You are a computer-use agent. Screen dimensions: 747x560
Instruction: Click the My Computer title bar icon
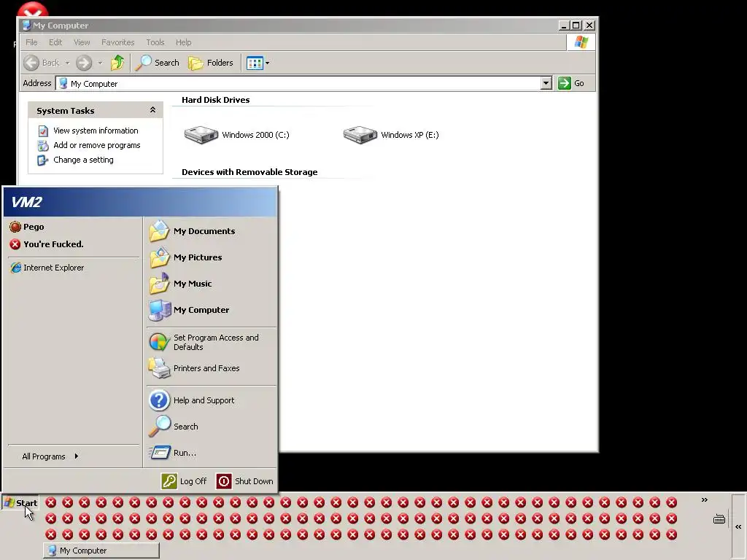pos(27,26)
